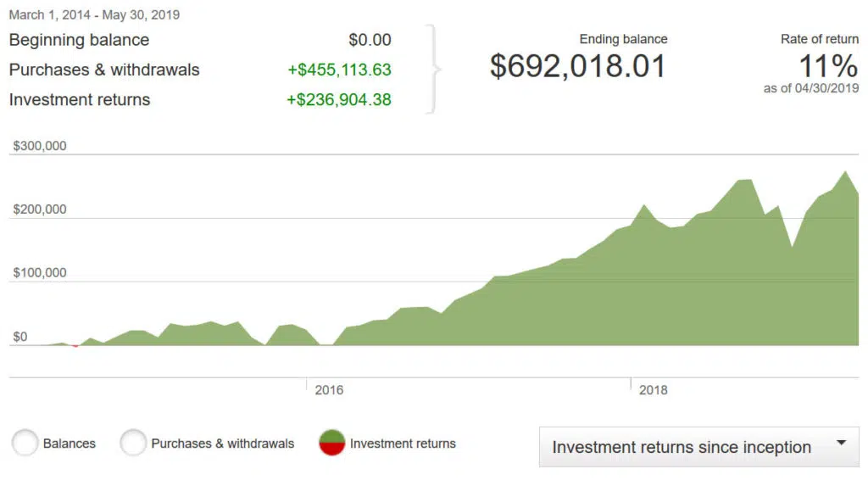This screenshot has width=868, height=480.
Task: Click the +$455,113.63 purchases amount
Action: click(339, 70)
